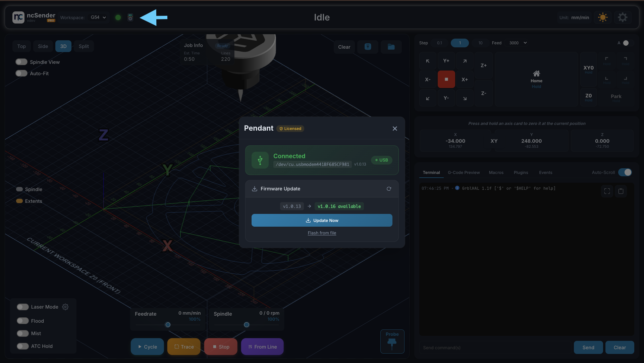Screen dimensions: 644x363
Task: Refresh the Firmware Update check
Action: (x=389, y=189)
